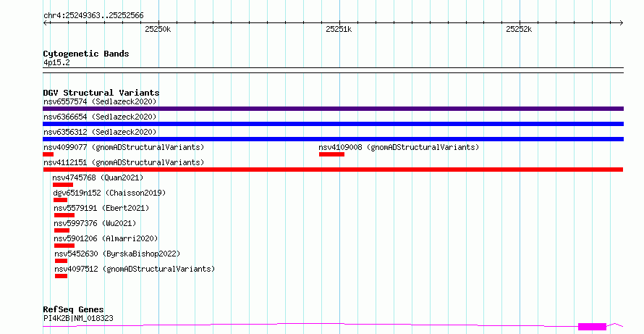This screenshot has height=334, width=644.
Task: Open the nsv6557574 (Sedlazeck2020) label
Action: (x=100, y=101)
